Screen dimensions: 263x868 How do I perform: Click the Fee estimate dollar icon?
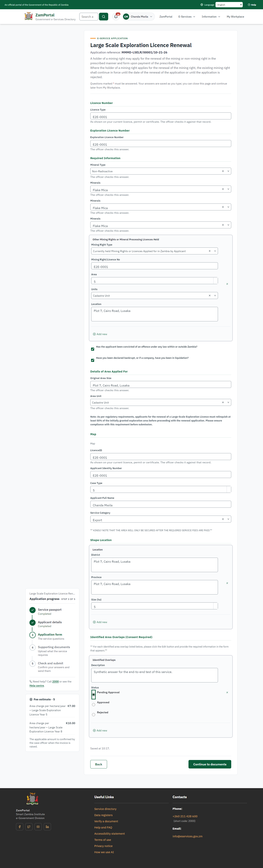(x=31, y=699)
